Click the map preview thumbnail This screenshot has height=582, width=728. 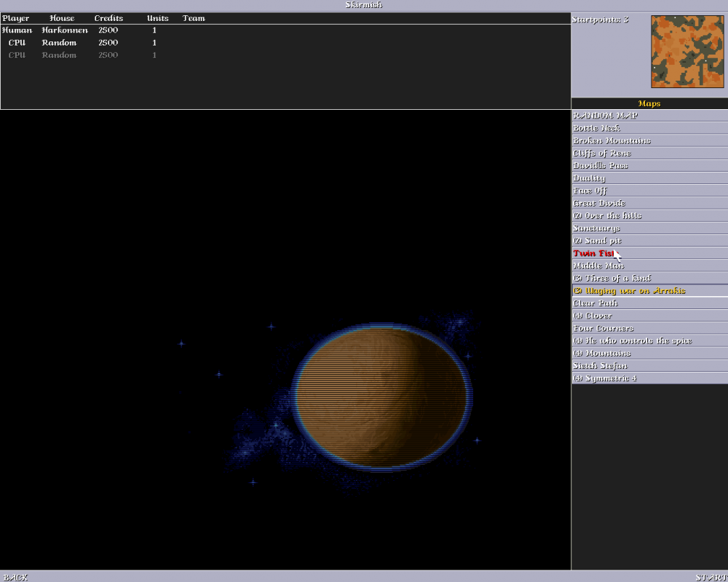click(x=687, y=52)
